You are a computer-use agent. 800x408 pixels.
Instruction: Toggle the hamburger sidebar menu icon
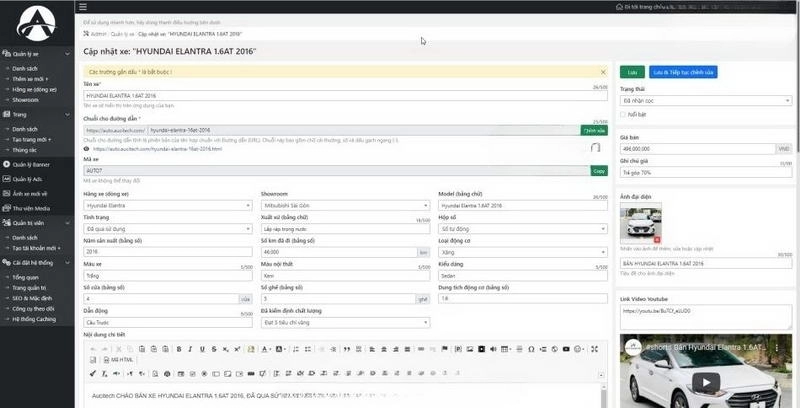82,7
